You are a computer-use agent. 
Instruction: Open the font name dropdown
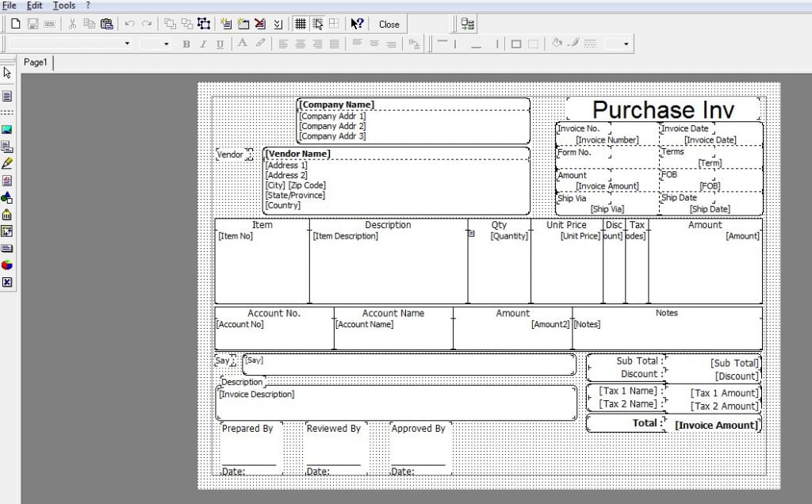(128, 44)
